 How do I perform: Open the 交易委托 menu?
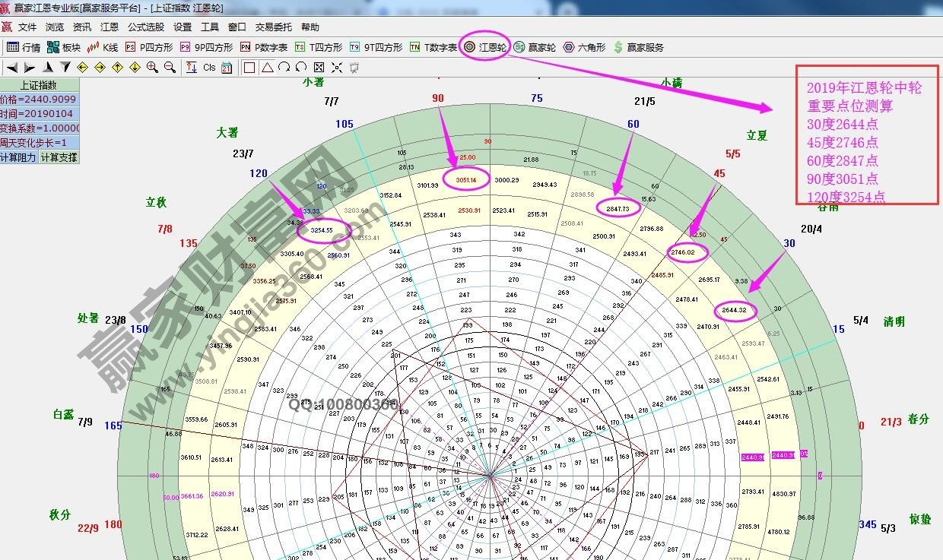point(273,27)
